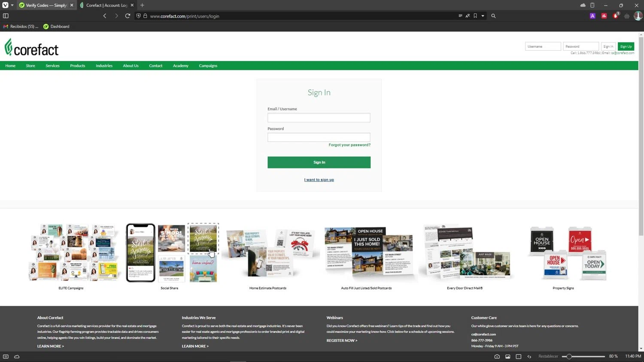
Task: Follow the I want to sign up link
Action: click(319, 180)
